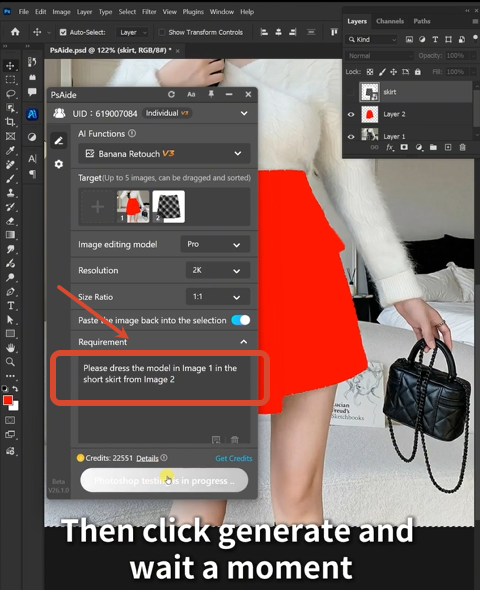Screen dimensions: 480x590
Task: Select the Crop tool
Action: (10, 122)
